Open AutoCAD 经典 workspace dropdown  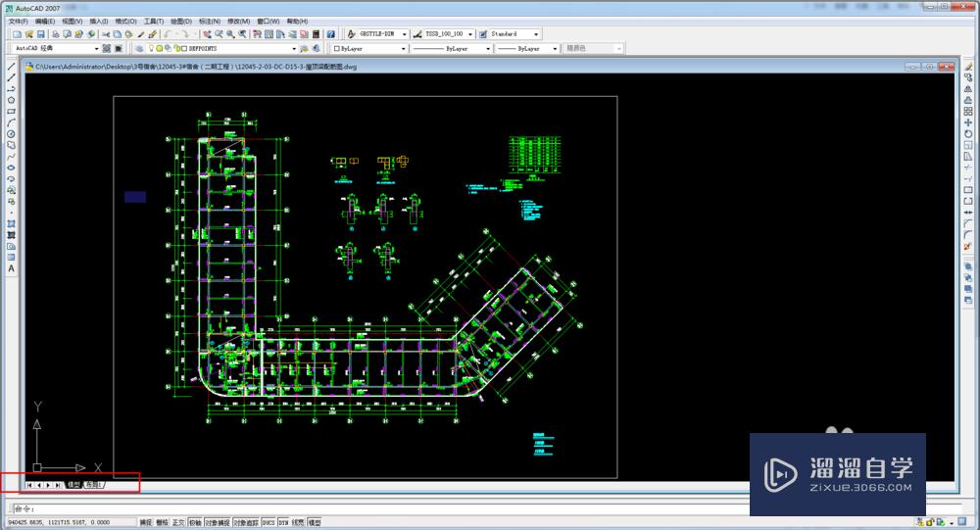[96, 49]
